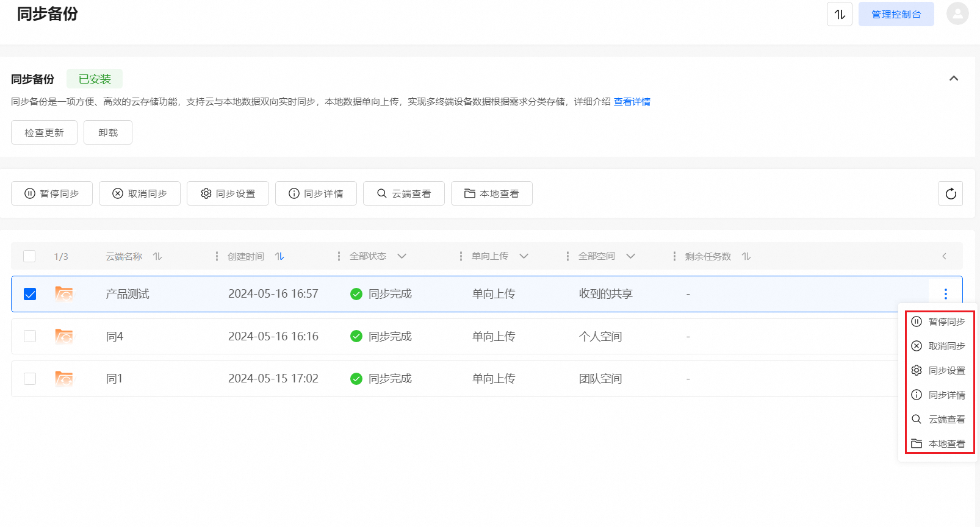Image resolution: width=980 pixels, height=527 pixels.
Task: Click the name 同1
Action: click(114, 379)
